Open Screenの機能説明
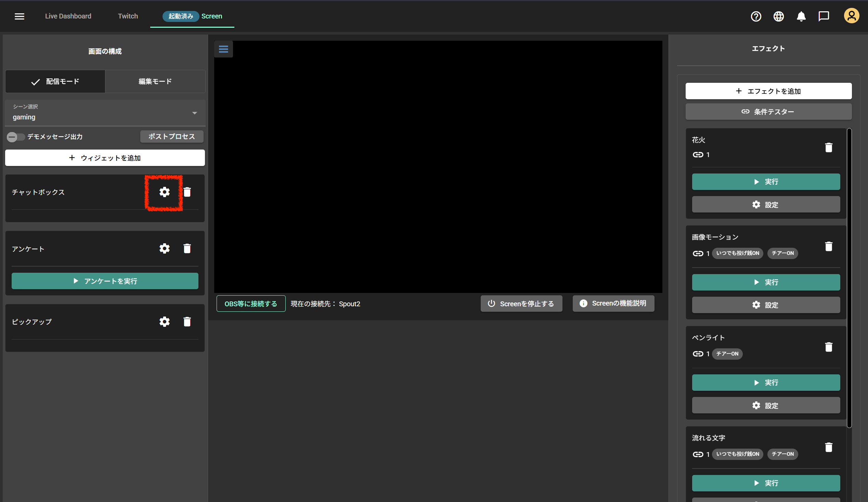 [x=613, y=304]
